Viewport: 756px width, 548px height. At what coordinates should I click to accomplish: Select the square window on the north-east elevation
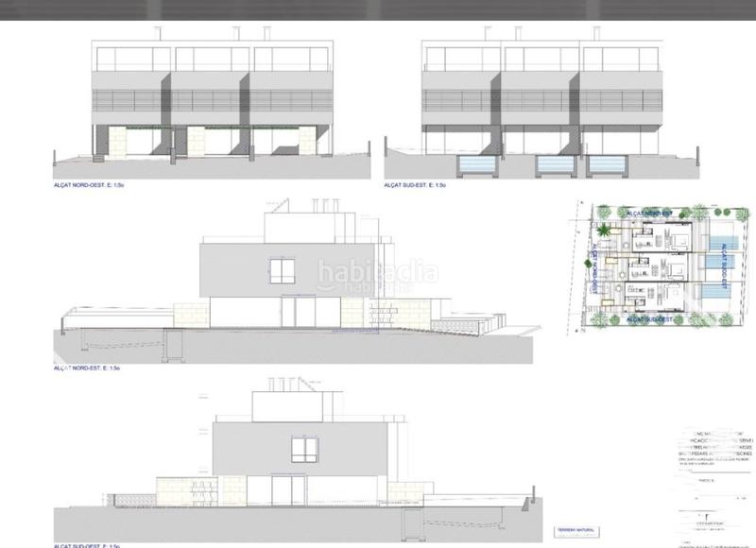point(283,272)
